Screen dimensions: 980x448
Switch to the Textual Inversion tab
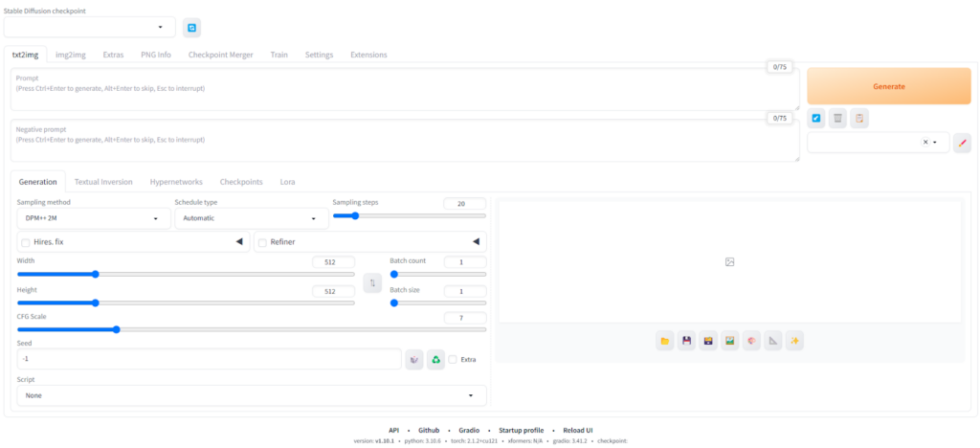click(103, 182)
